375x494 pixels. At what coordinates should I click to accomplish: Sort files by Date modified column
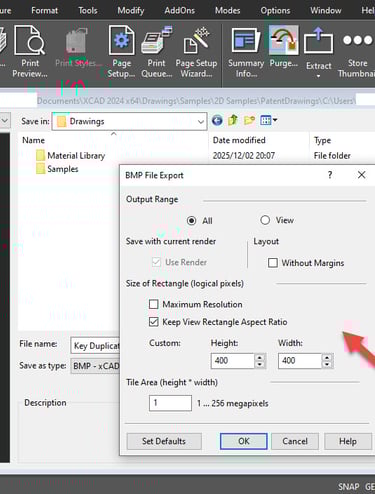coord(259,140)
